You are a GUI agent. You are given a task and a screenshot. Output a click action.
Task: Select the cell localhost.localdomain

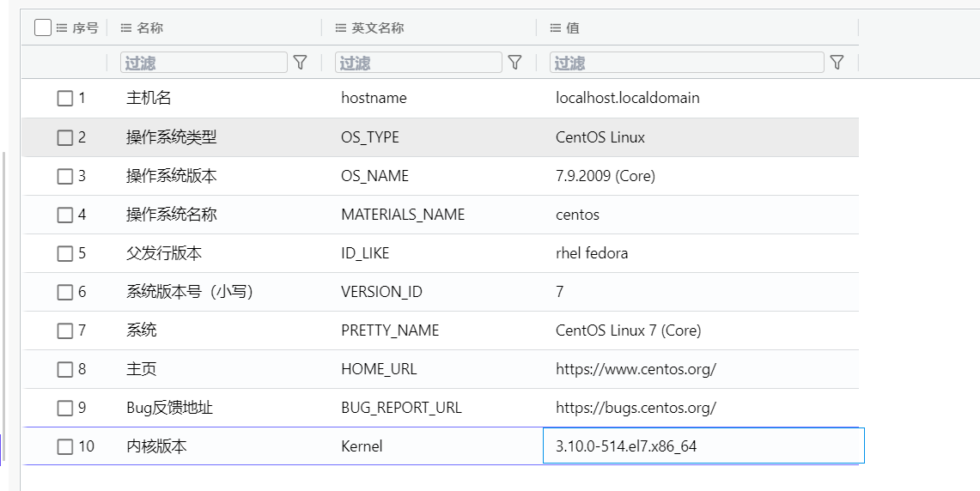(x=628, y=98)
